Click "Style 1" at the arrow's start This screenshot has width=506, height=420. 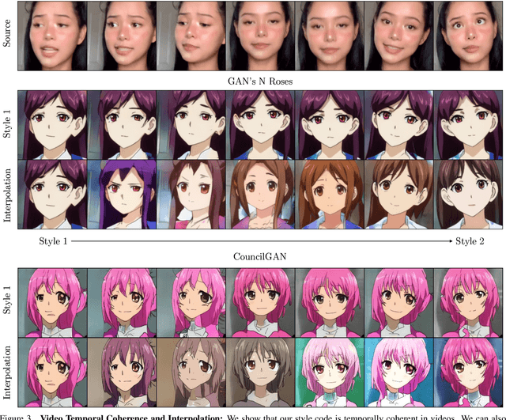53,241
